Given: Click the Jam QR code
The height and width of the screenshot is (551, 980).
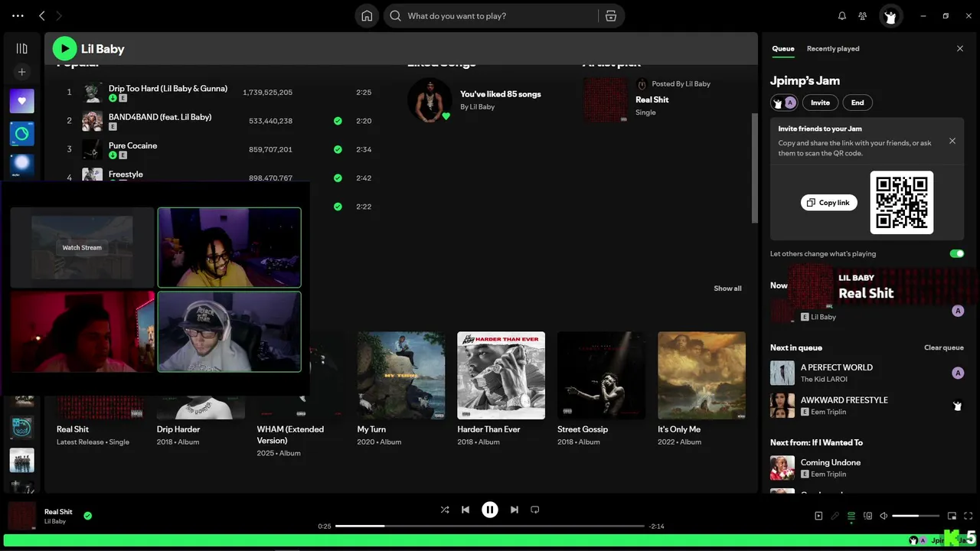Looking at the screenshot, I should coord(902,202).
